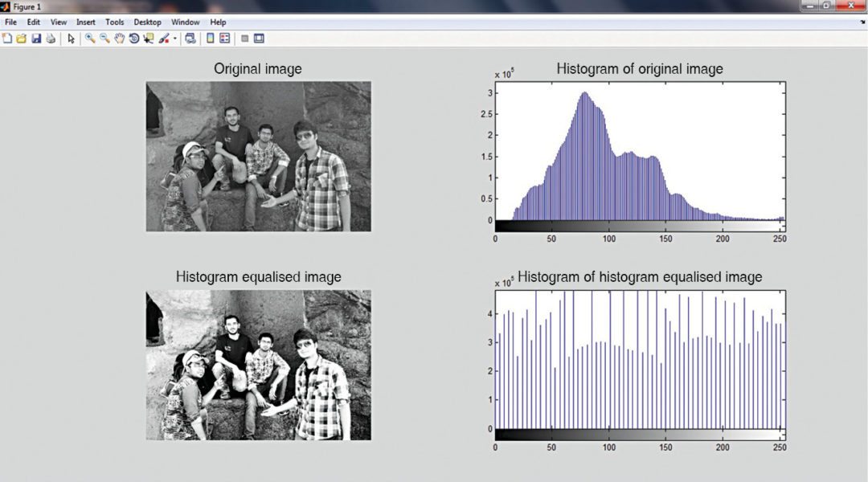868x482 pixels.
Task: Select the Zoom Out magnifier tool
Action: 104,38
